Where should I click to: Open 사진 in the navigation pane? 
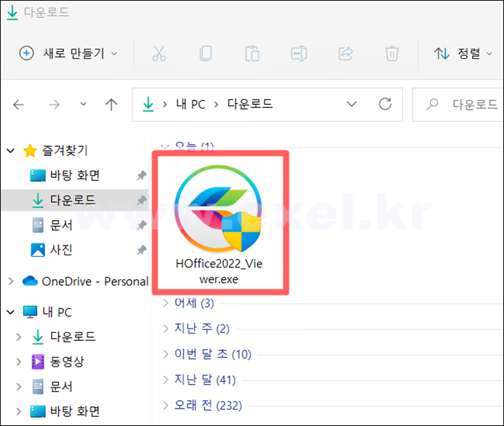coord(61,250)
